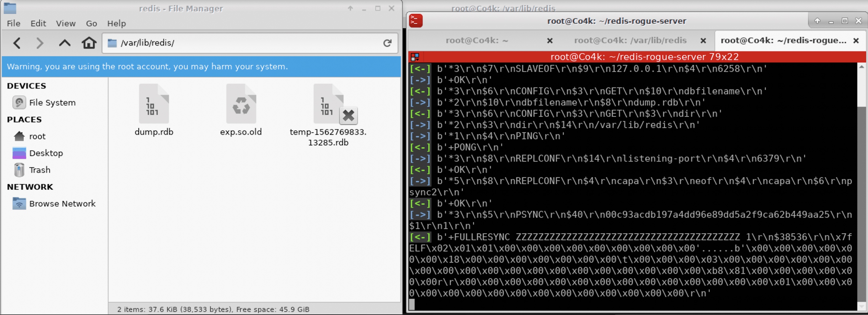Keep terminal window always on top

tap(817, 21)
